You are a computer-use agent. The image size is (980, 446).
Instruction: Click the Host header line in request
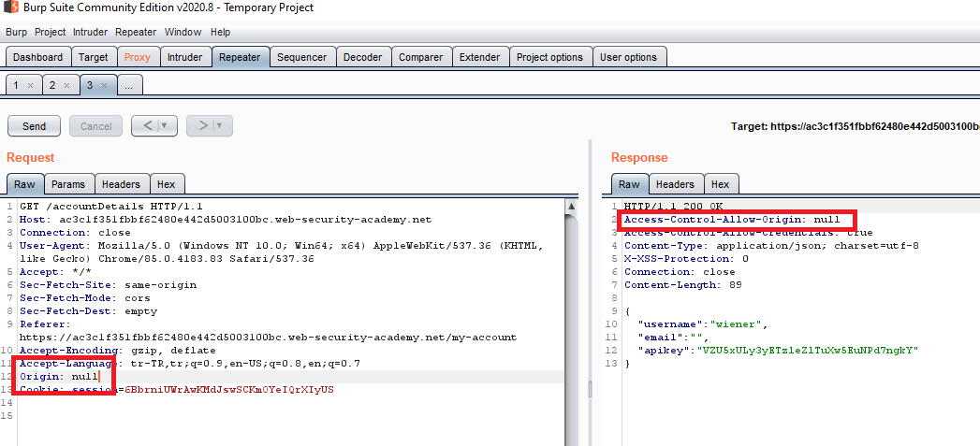[226, 219]
